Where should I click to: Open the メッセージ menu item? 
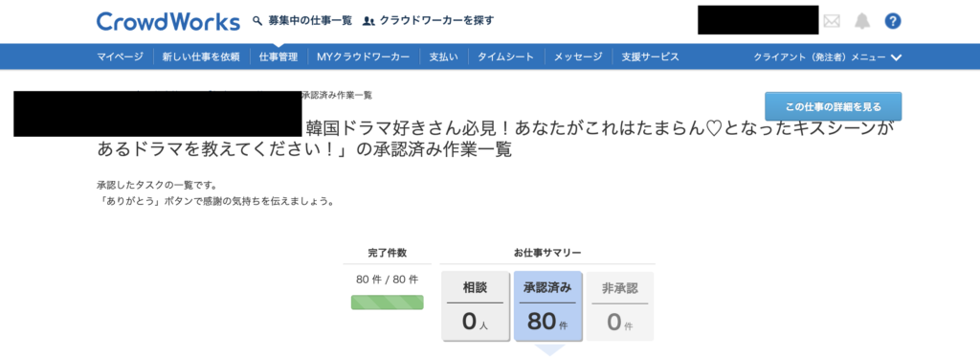click(x=578, y=56)
